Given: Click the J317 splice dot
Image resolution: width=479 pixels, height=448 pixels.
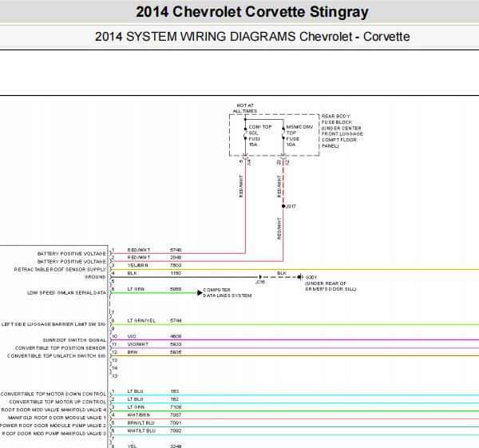Looking at the screenshot, I should click(x=283, y=206).
